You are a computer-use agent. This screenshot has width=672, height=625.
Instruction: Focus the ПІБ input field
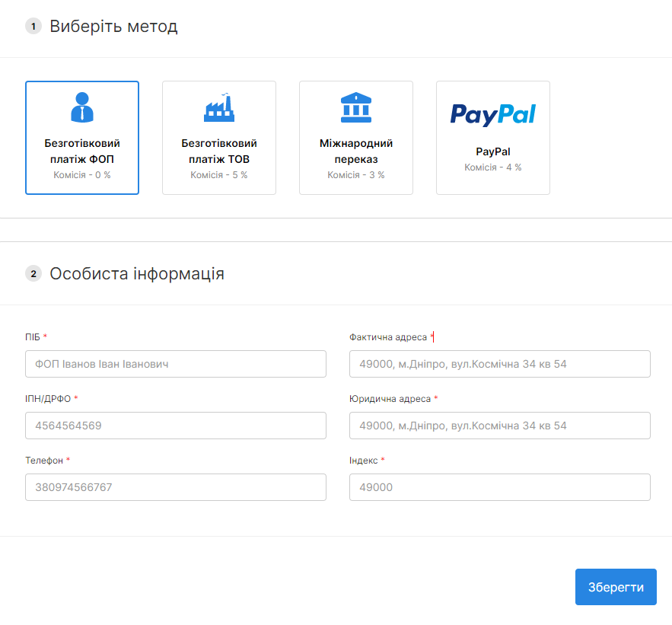pos(176,364)
